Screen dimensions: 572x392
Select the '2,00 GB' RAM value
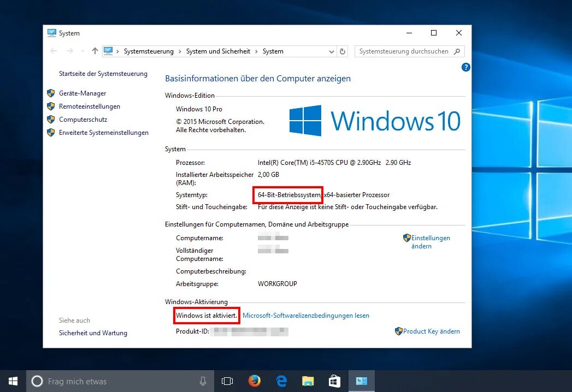[268, 175]
